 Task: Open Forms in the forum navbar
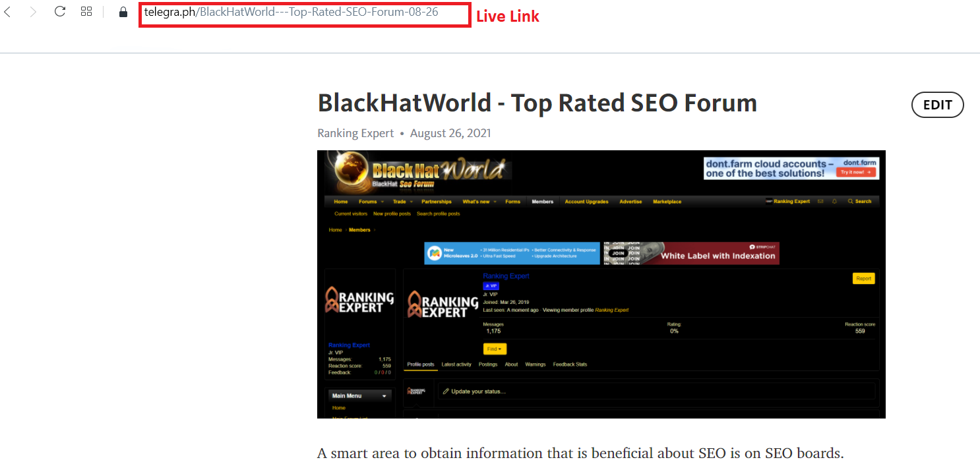pyautogui.click(x=512, y=202)
